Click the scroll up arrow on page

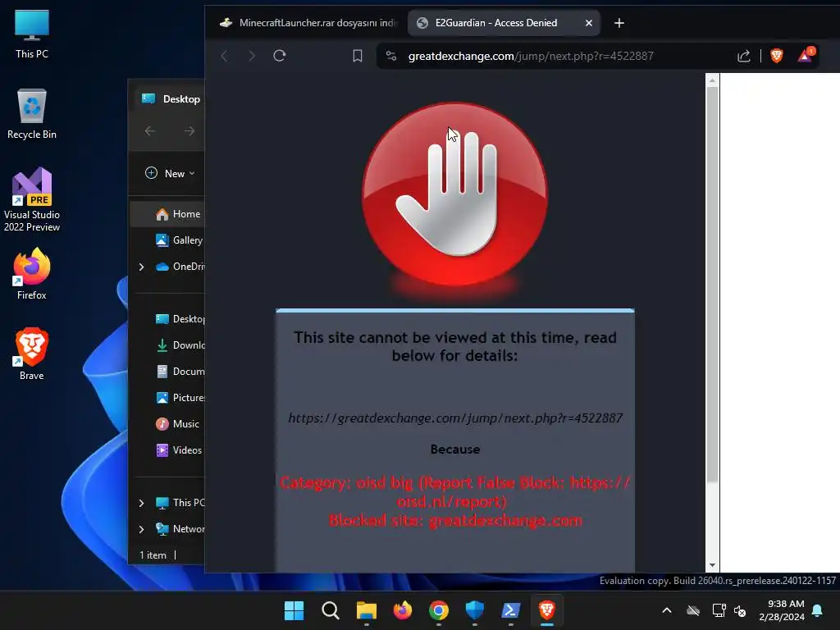click(x=712, y=81)
